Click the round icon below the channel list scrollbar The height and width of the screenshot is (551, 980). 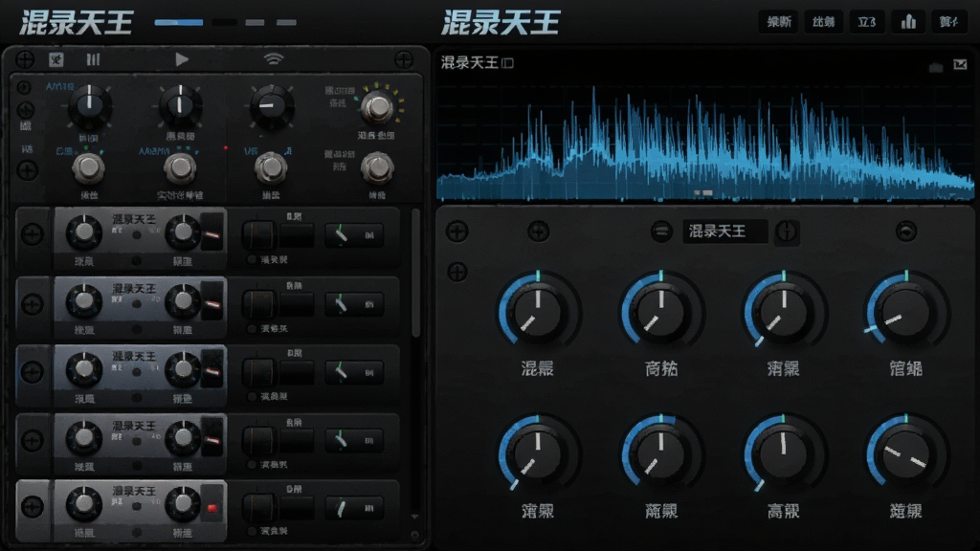[414, 536]
